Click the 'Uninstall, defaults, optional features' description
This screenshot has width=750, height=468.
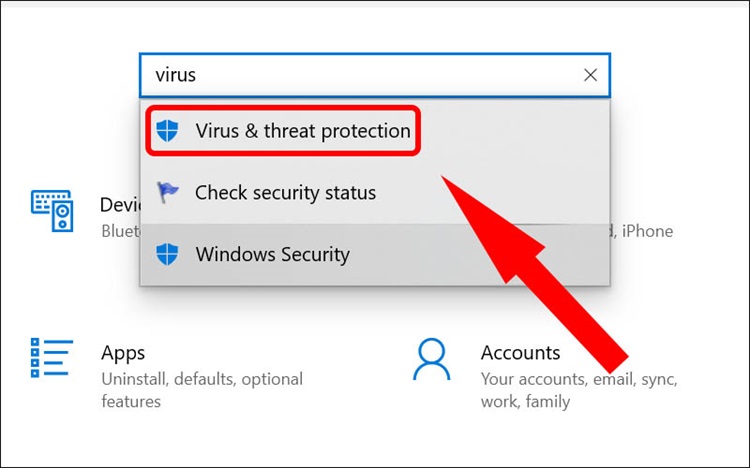point(200,390)
